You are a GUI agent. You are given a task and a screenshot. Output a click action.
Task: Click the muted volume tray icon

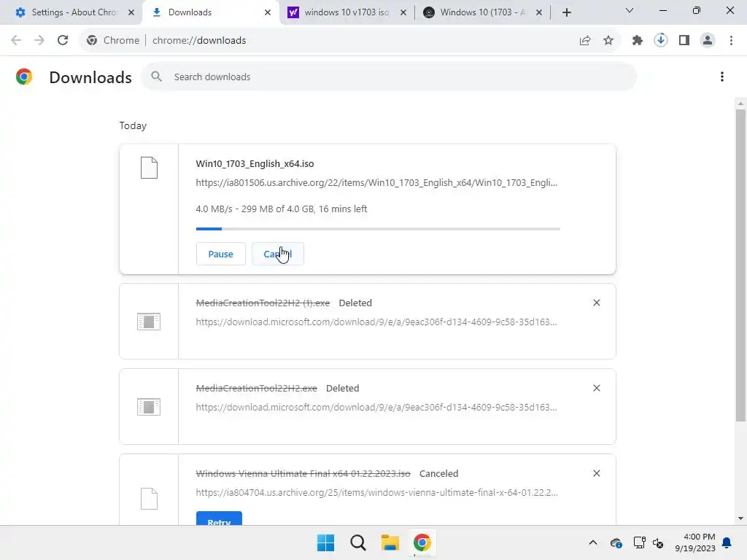[659, 542]
